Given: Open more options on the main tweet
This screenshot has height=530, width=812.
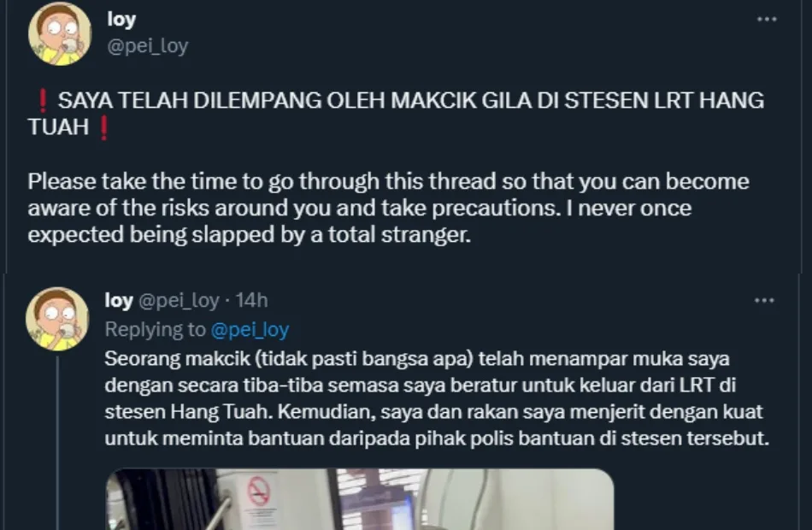Looking at the screenshot, I should click(x=767, y=19).
